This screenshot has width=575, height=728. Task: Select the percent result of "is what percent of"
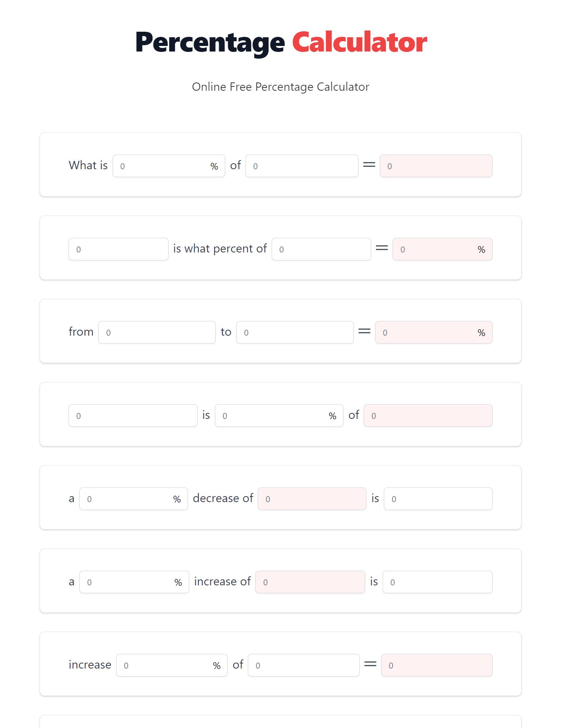[442, 248]
